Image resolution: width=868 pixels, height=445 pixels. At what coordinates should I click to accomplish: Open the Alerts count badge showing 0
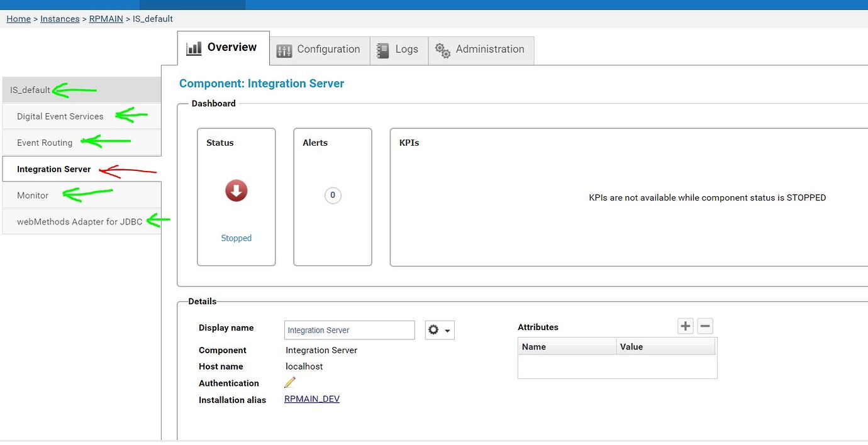pyautogui.click(x=333, y=195)
